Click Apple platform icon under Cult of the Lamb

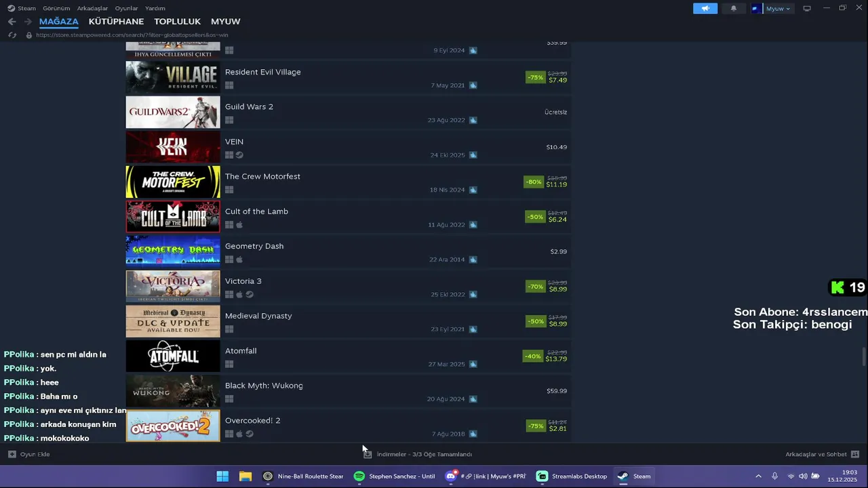point(239,224)
